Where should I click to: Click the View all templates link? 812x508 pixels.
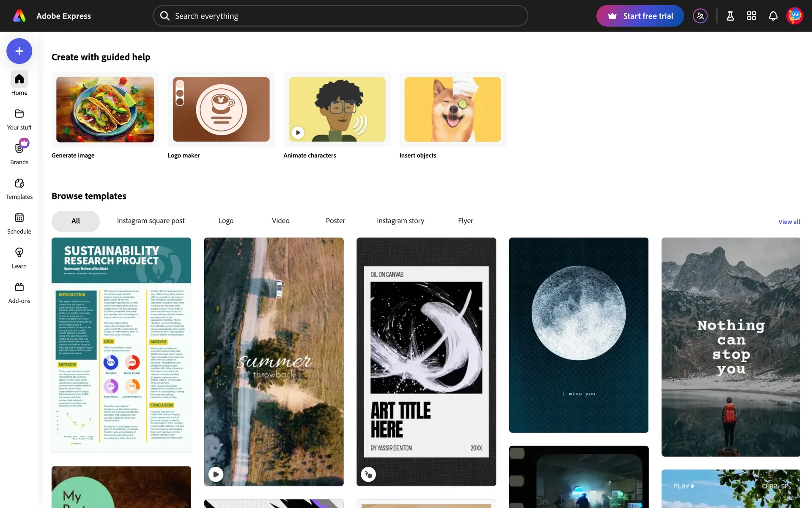(x=789, y=222)
